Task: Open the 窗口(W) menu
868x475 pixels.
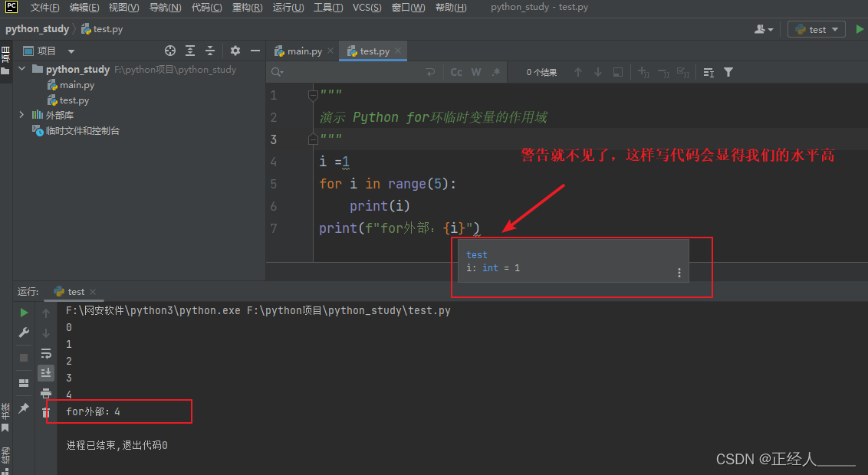Action: [409, 8]
